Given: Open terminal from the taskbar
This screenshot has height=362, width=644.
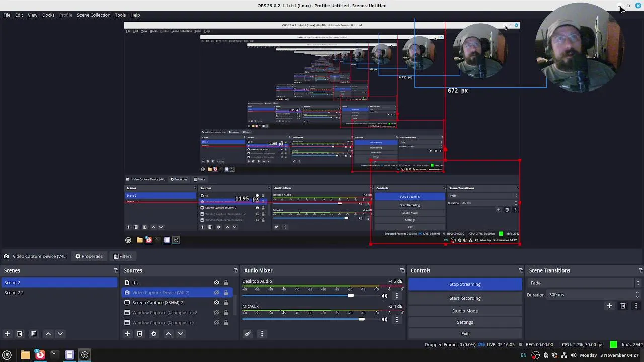Looking at the screenshot, I should click(54, 355).
